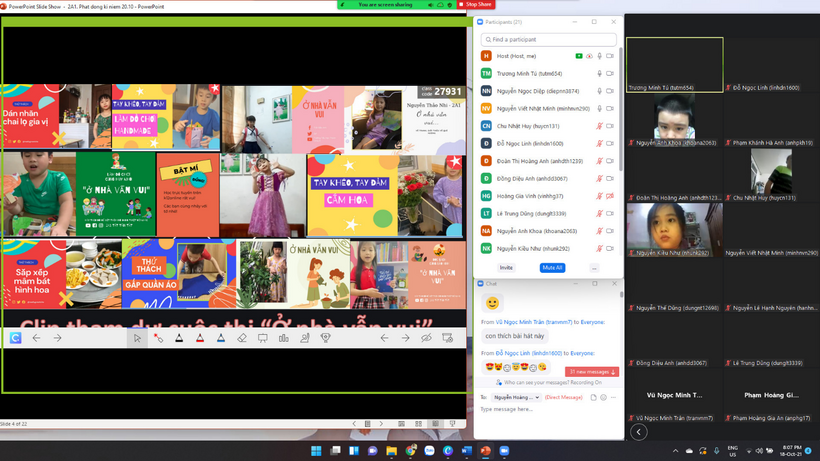
Task: Open chat recipient dropdown Nguyễn Hoàng
Action: click(x=517, y=397)
